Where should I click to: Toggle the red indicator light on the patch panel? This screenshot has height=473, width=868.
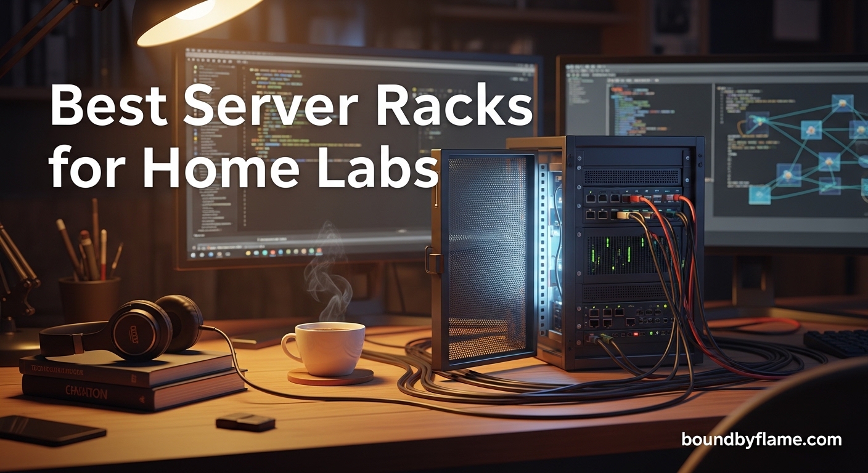[636, 334]
